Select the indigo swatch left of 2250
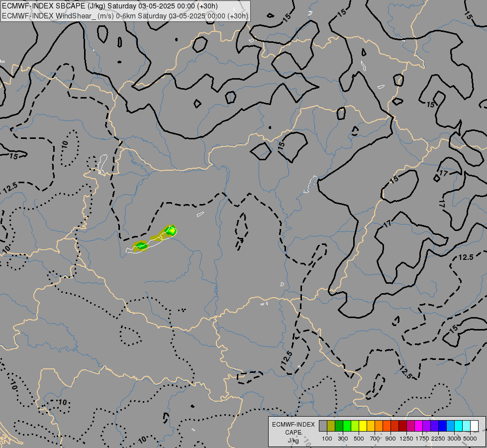Image resolution: width=487 pixels, height=448 pixels. click(x=434, y=426)
